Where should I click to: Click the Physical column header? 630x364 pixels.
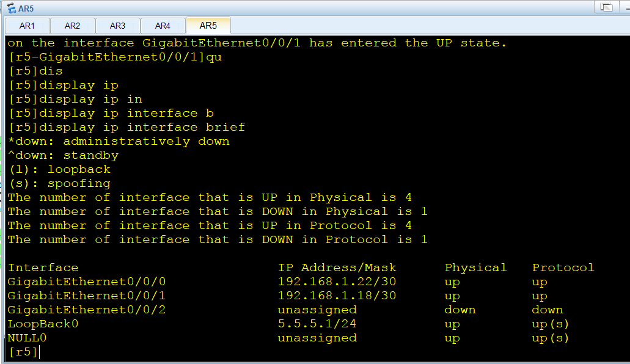[476, 268]
